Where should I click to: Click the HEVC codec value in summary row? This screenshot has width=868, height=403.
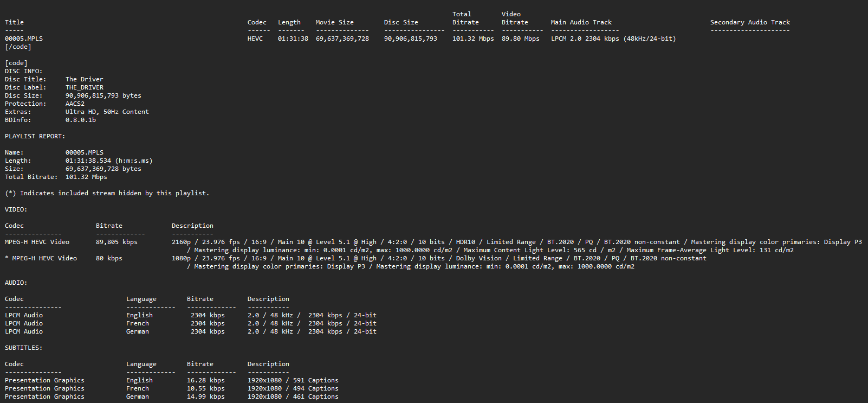(x=255, y=39)
